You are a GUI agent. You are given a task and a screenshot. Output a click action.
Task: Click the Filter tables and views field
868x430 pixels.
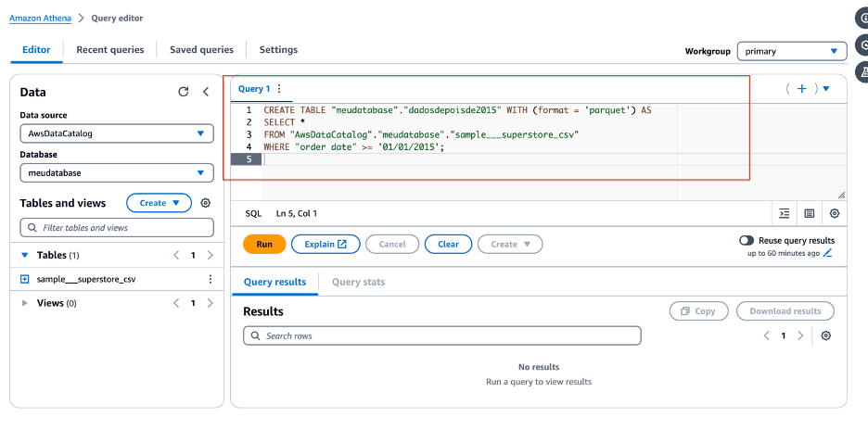click(117, 227)
